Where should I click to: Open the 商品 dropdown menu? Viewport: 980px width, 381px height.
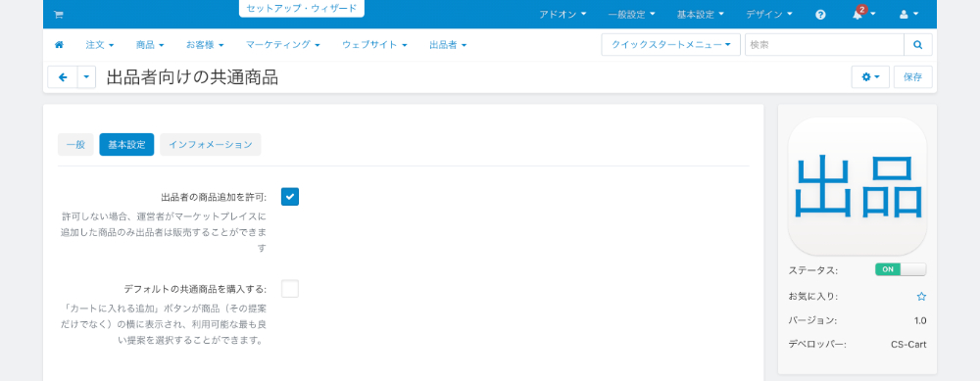click(150, 45)
